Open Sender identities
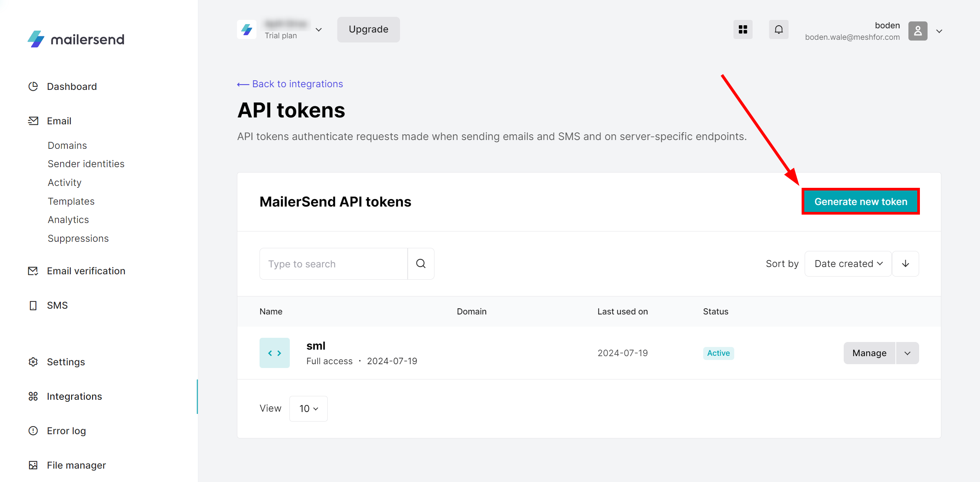The width and height of the screenshot is (980, 482). tap(86, 164)
